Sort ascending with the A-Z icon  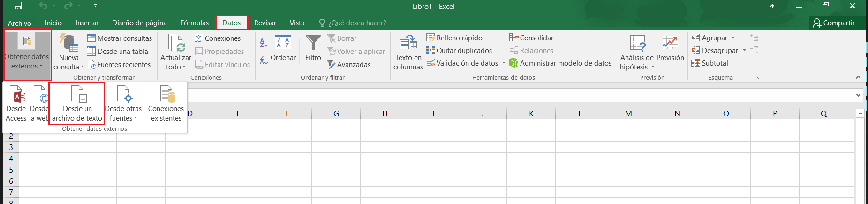tap(264, 43)
